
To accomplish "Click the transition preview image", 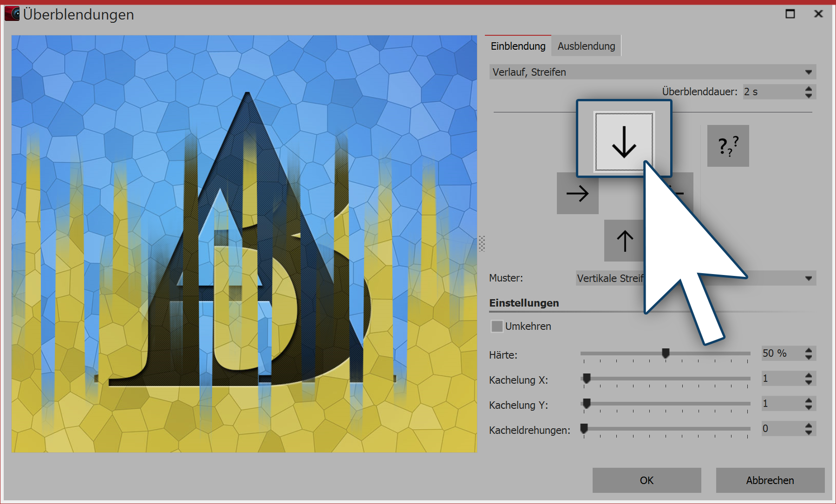I will tap(244, 243).
